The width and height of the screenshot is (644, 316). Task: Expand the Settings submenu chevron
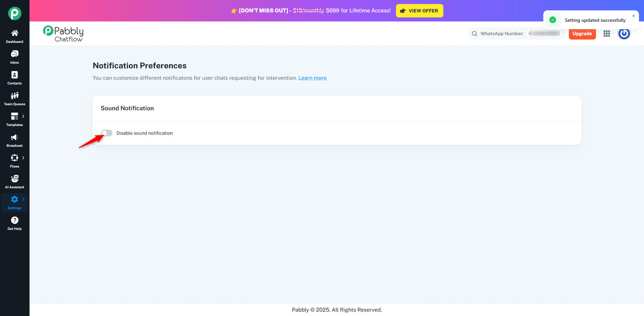tap(23, 199)
